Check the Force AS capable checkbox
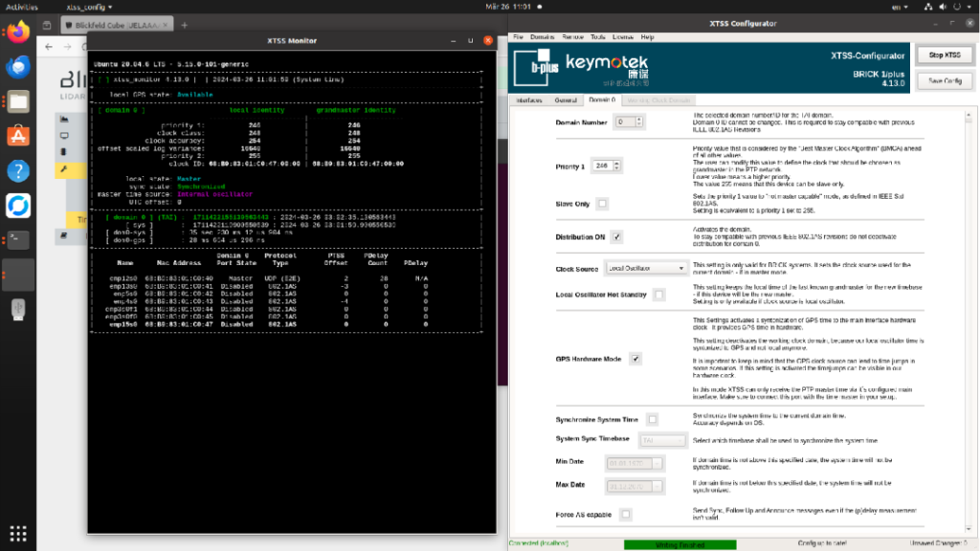 (626, 515)
